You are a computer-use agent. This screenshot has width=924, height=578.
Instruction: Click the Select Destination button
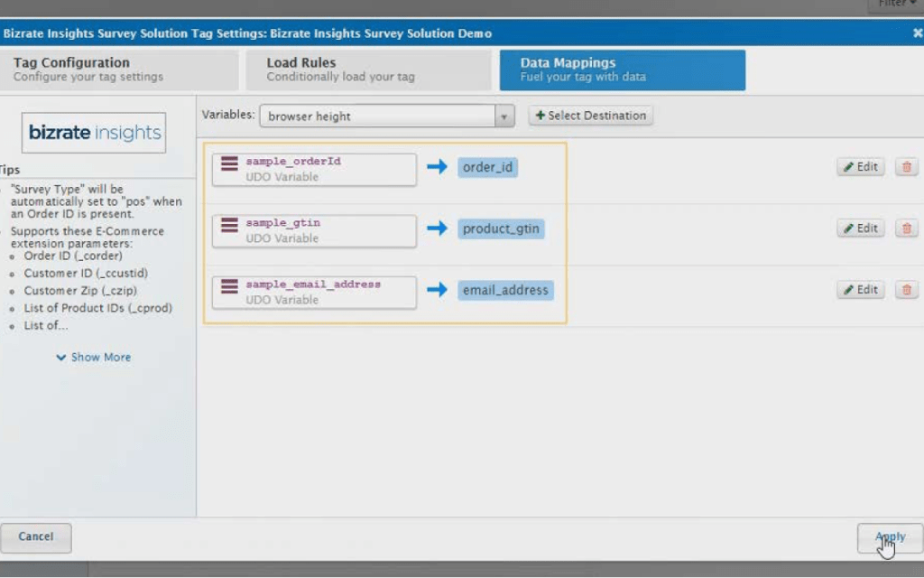pyautogui.click(x=591, y=116)
